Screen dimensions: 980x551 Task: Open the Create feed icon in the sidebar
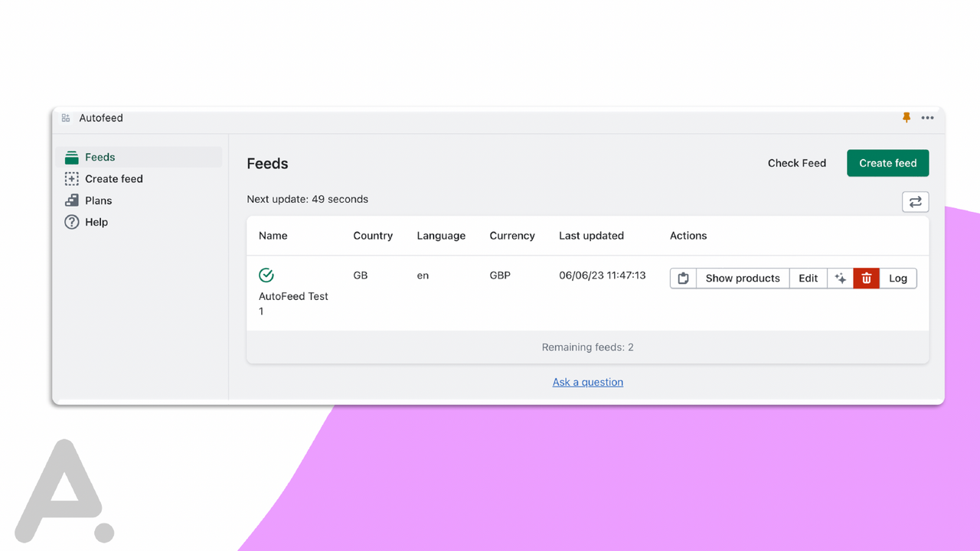point(71,178)
